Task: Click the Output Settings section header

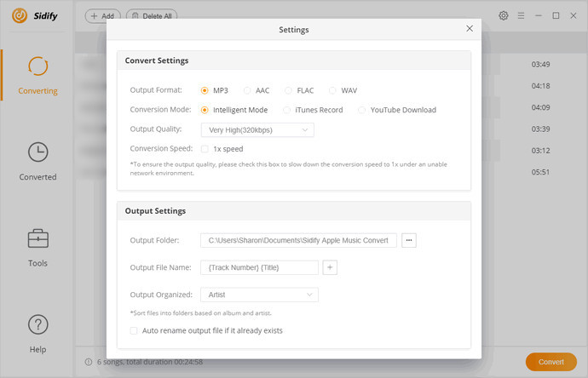Action: (294, 211)
